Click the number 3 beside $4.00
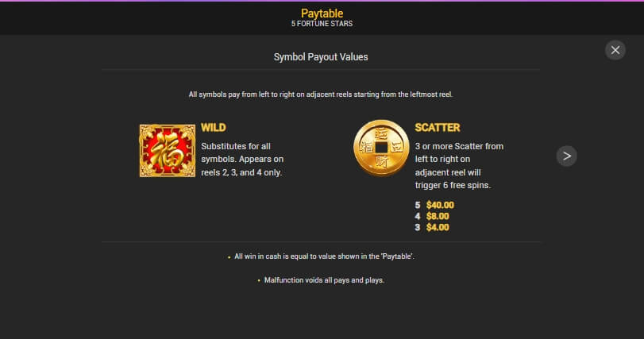This screenshot has height=339, width=644. 418,227
